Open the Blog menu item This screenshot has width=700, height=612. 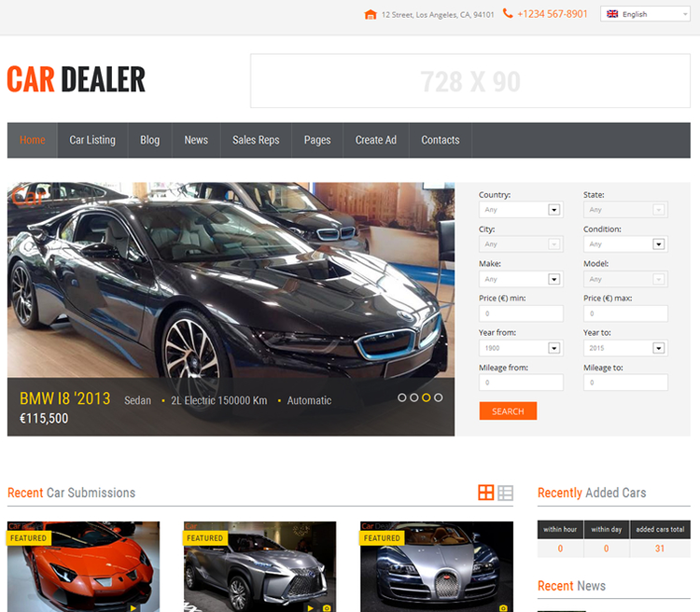coord(150,140)
